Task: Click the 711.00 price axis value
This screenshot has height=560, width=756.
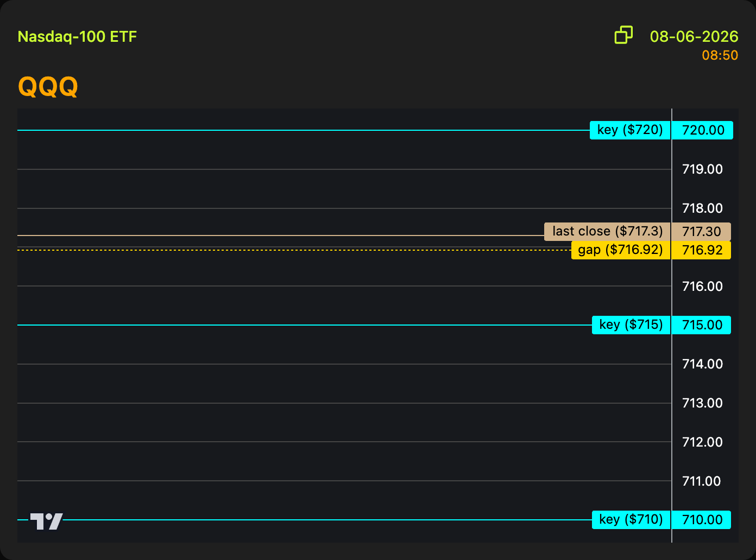Action: click(702, 481)
